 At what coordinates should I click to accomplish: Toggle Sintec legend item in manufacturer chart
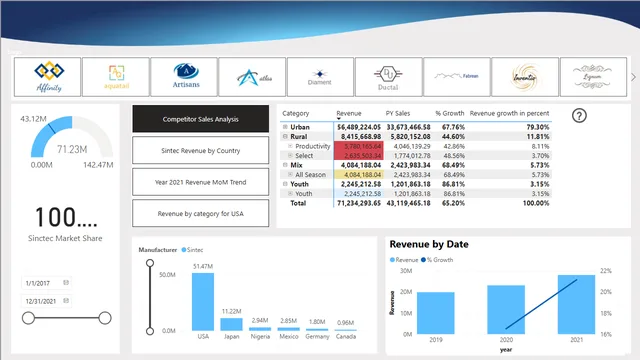pyautogui.click(x=192, y=250)
